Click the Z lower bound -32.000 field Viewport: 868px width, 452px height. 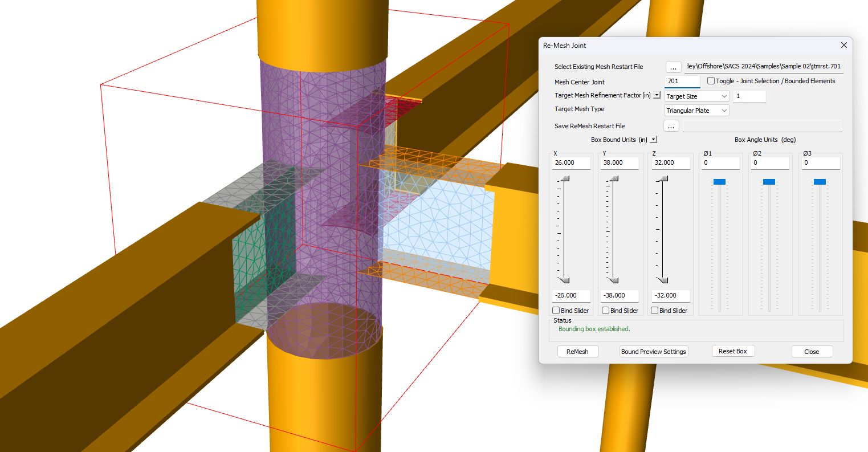(670, 296)
